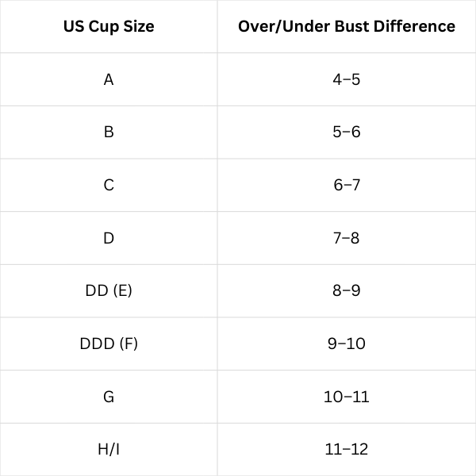
Task: Select the 11–12 difference cell
Action: (347, 449)
